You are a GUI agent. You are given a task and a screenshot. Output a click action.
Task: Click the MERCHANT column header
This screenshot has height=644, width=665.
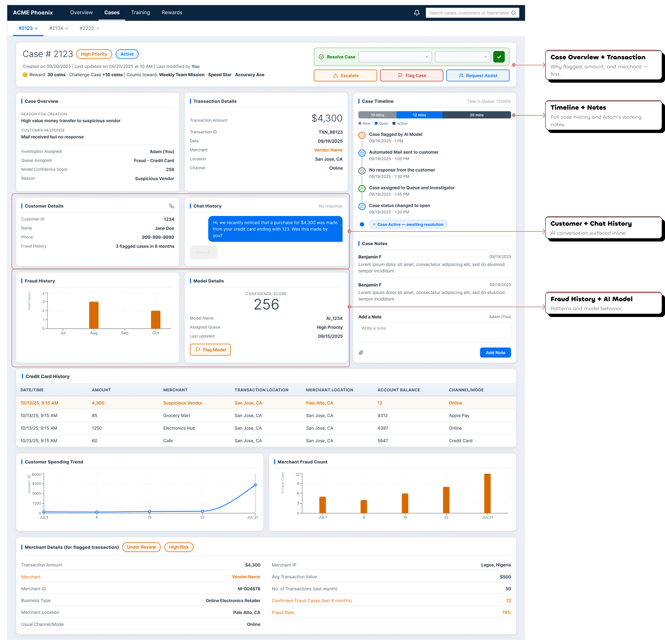click(175, 390)
